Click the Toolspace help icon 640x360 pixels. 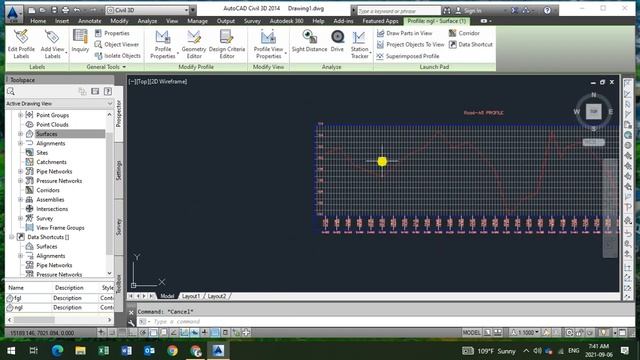108,91
